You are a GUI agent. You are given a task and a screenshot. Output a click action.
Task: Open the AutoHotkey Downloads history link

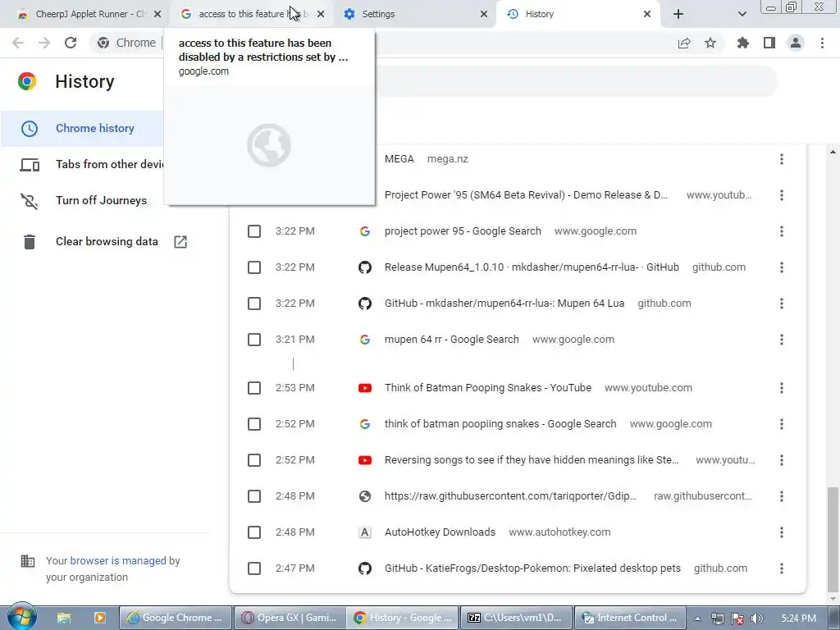pos(440,532)
